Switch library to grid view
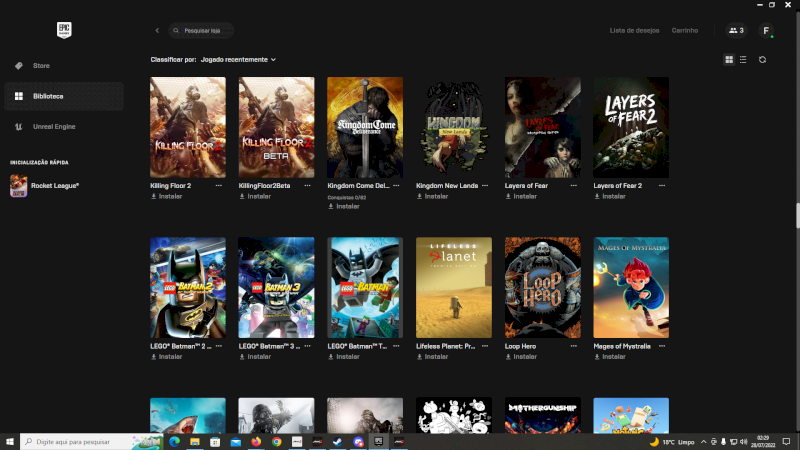This screenshot has height=450, width=800. 729,60
